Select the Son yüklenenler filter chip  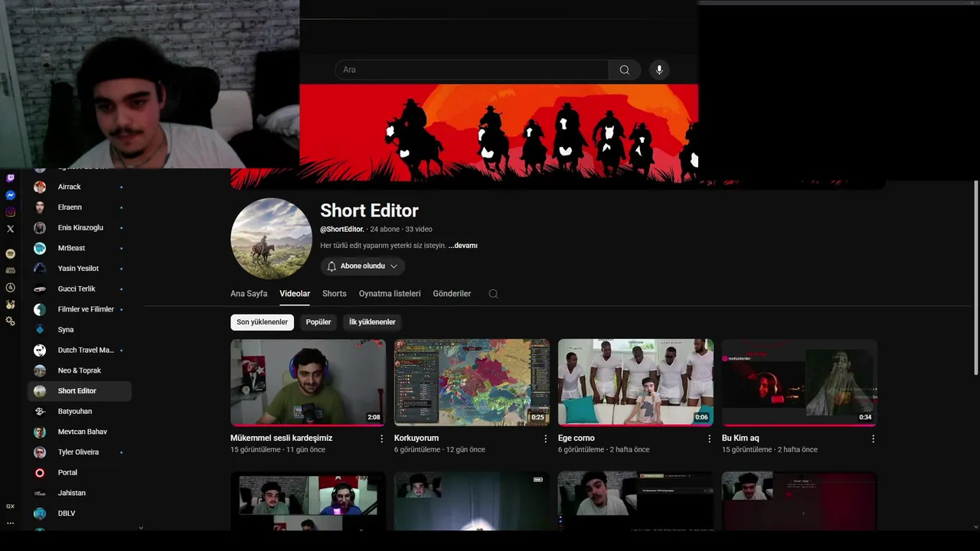(262, 322)
